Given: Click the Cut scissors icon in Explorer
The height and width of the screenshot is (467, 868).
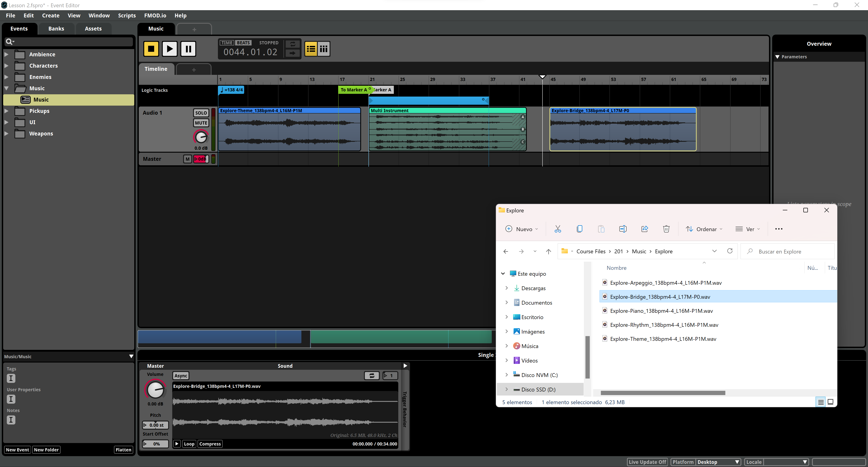Looking at the screenshot, I should (558, 229).
